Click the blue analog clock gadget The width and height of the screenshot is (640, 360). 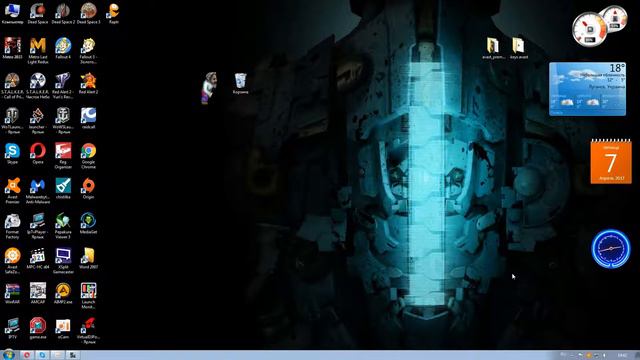pos(611,249)
